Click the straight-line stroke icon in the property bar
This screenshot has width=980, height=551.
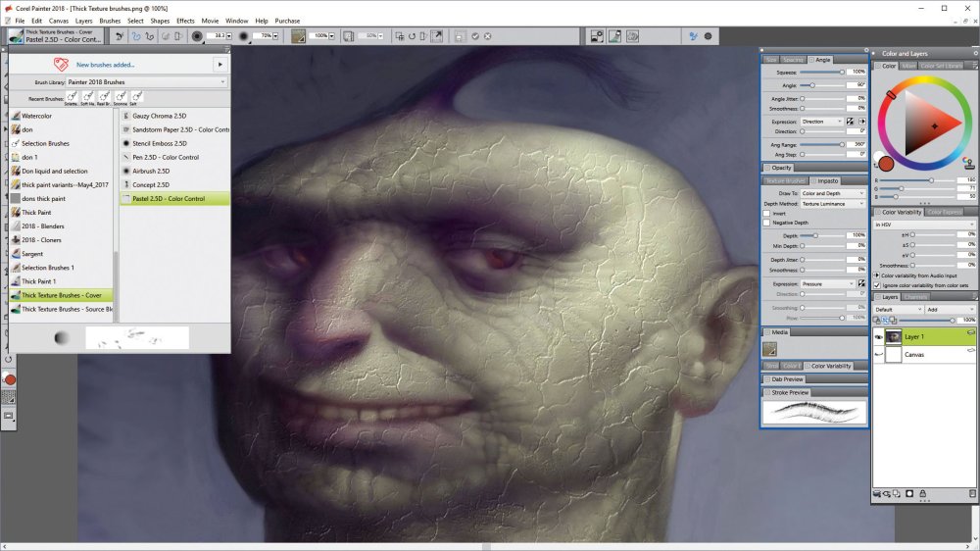pos(149,36)
